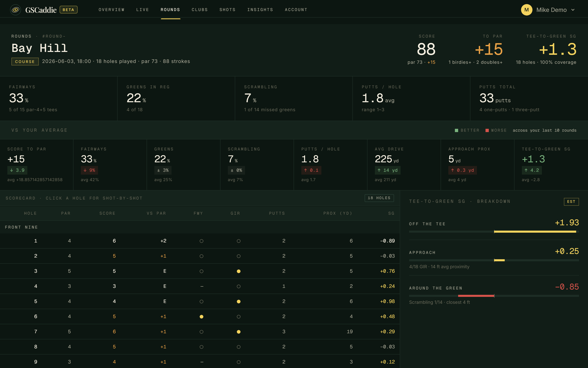Screen dimensions: 588x368
Task: Click the FRONT NINE section label
Action: 21,227
